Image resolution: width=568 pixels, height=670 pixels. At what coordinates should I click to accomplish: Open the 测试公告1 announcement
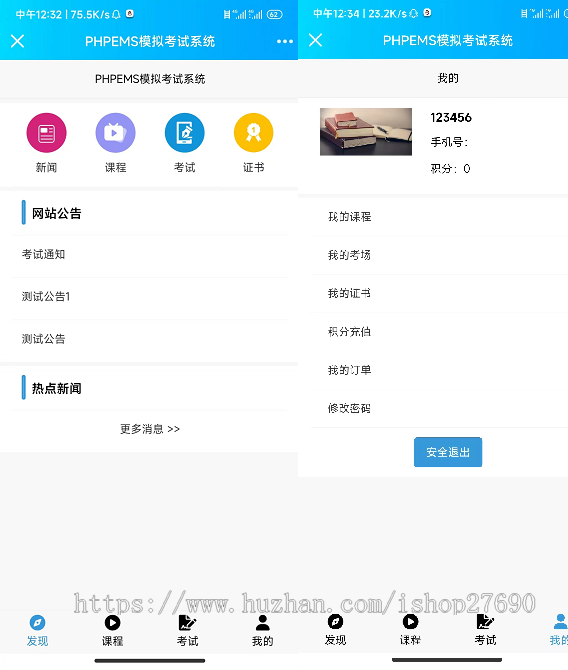(150, 297)
